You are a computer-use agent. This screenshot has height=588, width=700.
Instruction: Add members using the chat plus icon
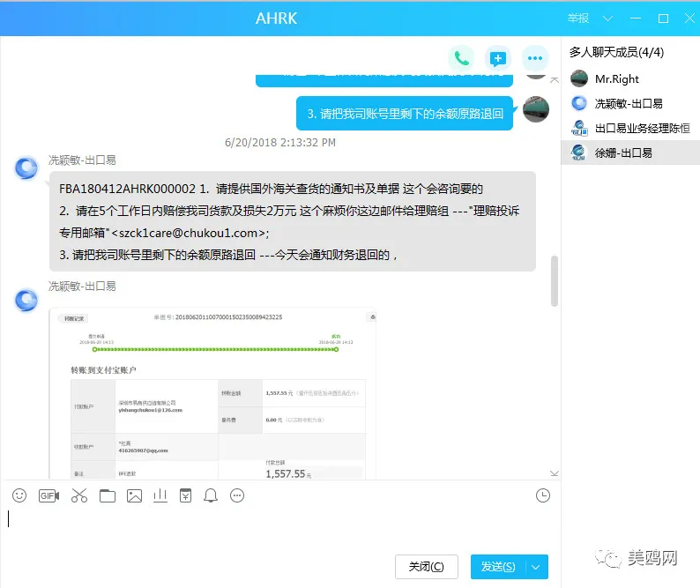point(498,58)
